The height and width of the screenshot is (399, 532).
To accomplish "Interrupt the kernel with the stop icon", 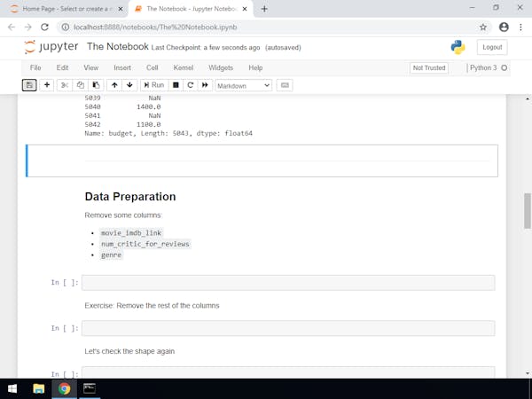I will [x=176, y=85].
